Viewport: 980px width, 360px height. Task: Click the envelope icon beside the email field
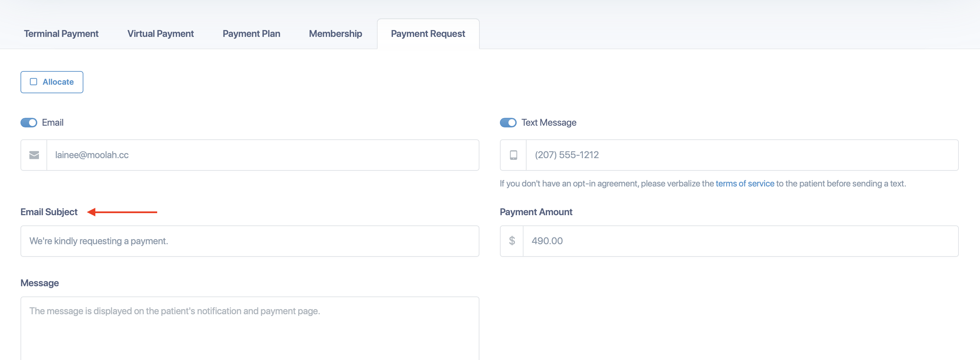34,155
